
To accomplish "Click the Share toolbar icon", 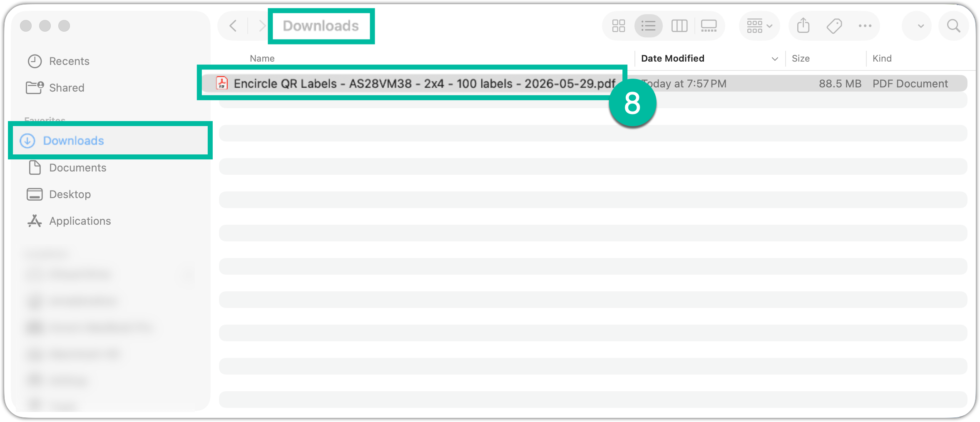I will [803, 26].
